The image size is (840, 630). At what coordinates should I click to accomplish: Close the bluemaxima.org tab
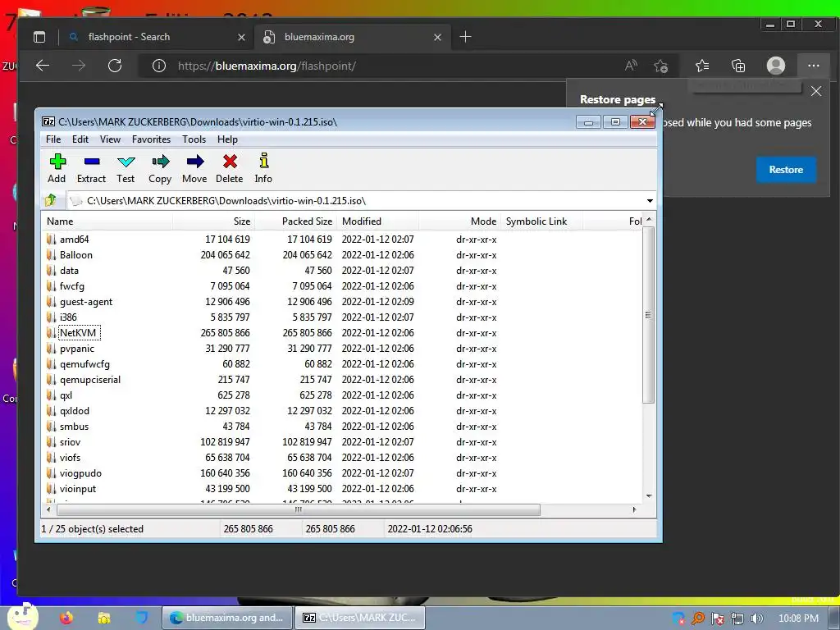437,37
